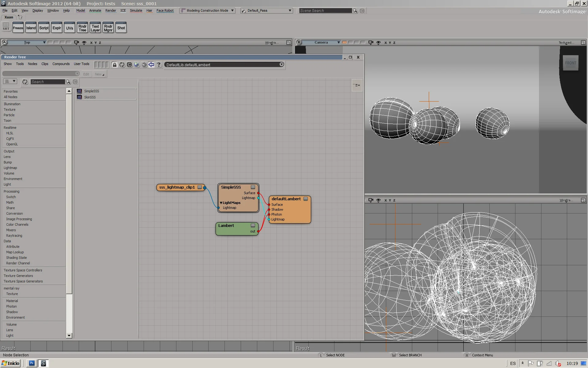Collapse the SimpleSSS node
The image size is (588, 368).
[253, 187]
